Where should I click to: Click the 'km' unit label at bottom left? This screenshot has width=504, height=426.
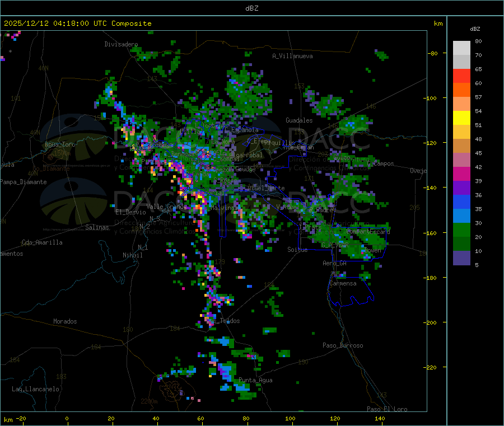8,420
